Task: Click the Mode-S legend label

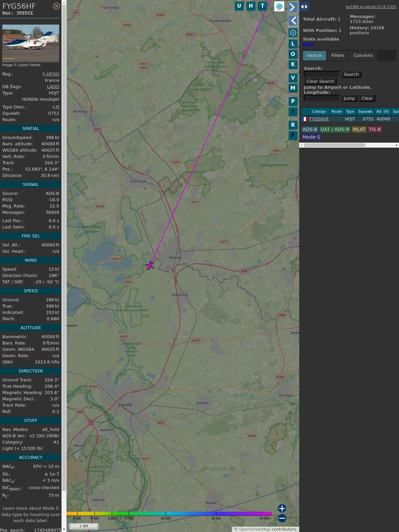Action: click(311, 137)
